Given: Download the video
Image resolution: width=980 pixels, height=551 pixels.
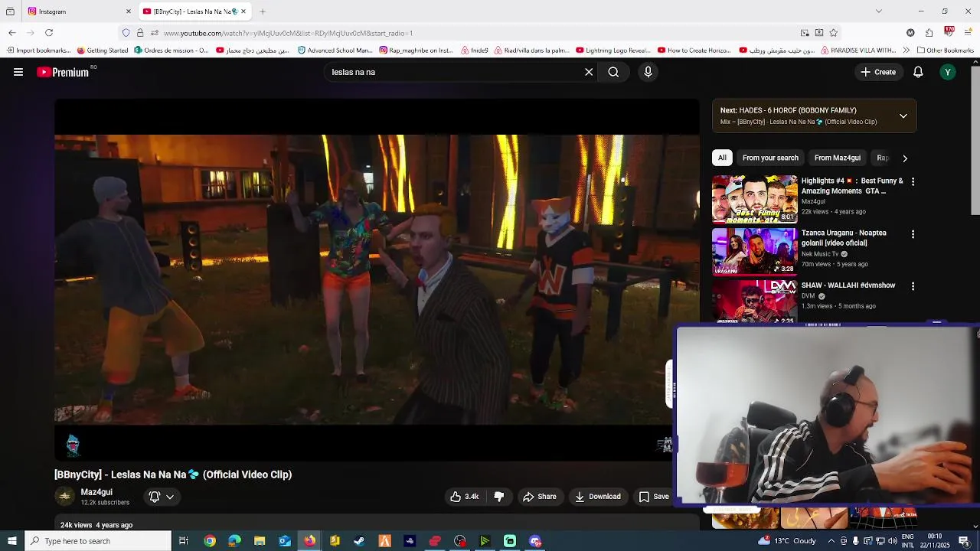Looking at the screenshot, I should (598, 497).
